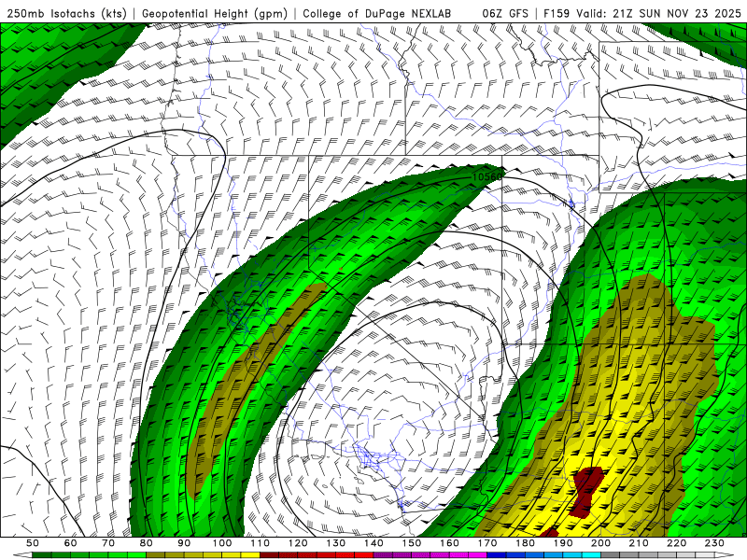
Task: Click the 140 value on the color scale
Action: click(373, 543)
